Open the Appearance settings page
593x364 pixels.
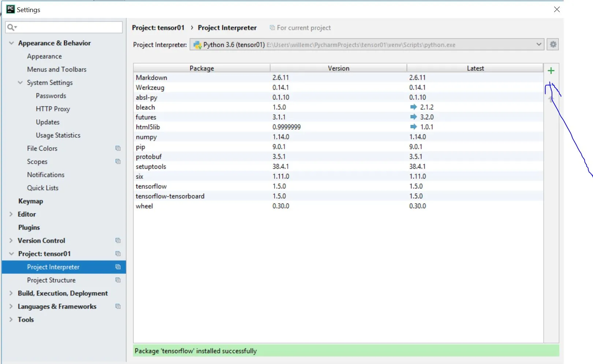pos(44,56)
